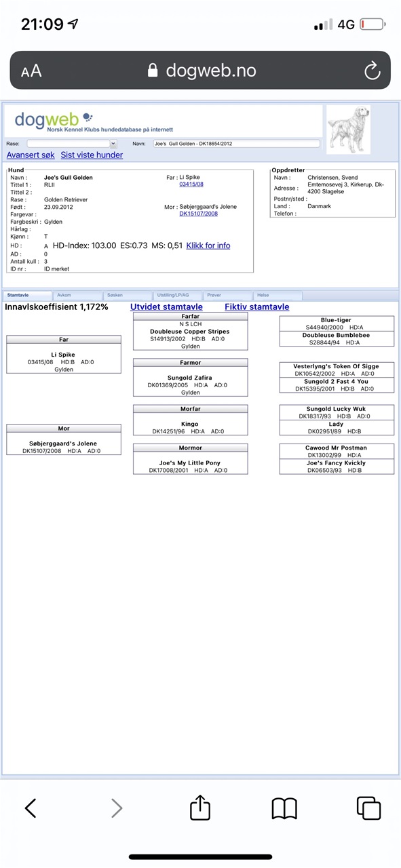Open Safari bookmarks book icon
This screenshot has height=868, width=401.
click(285, 808)
